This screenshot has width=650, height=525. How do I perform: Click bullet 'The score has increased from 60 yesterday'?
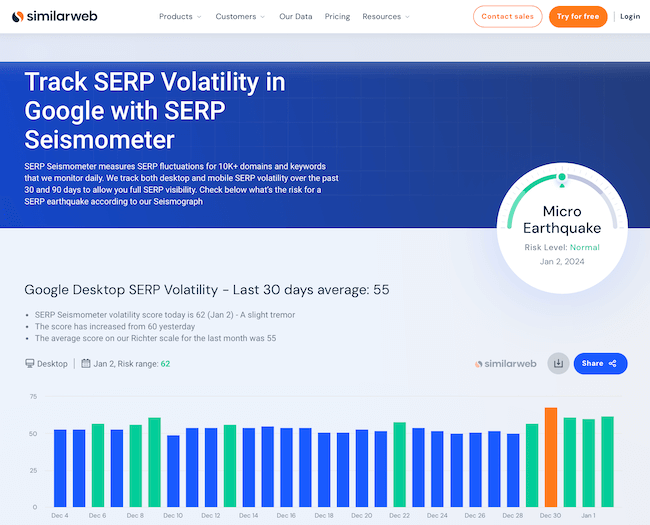[115, 326]
